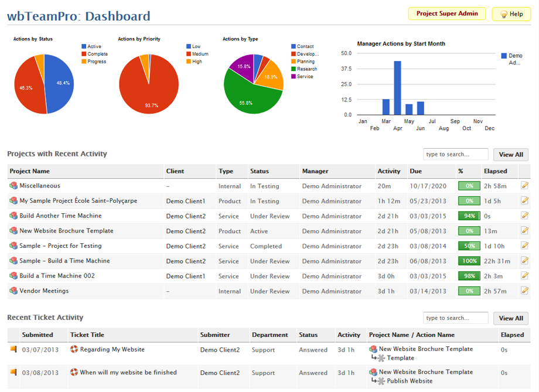The image size is (539, 392).
Task: Click View All for Projects with Recent Activity
Action: pyautogui.click(x=510, y=155)
